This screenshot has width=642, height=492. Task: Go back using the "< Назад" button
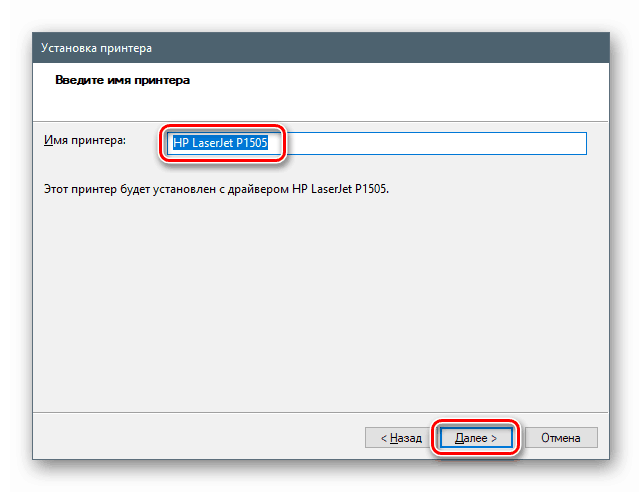tap(400, 437)
